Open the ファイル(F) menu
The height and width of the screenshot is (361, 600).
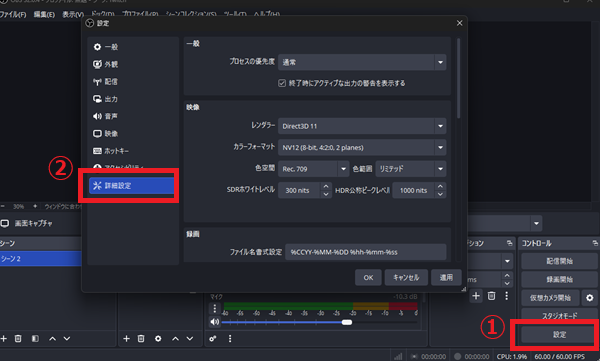13,15
